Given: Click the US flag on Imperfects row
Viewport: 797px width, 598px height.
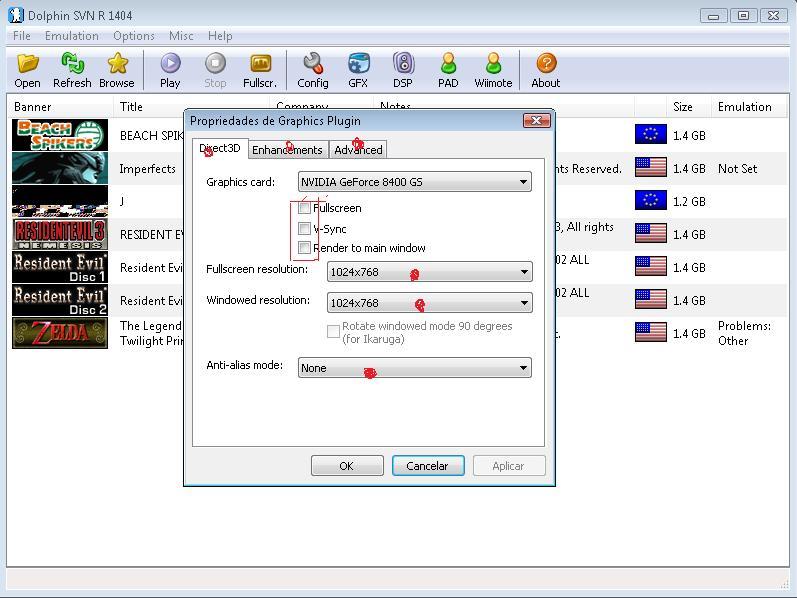Looking at the screenshot, I should click(651, 167).
